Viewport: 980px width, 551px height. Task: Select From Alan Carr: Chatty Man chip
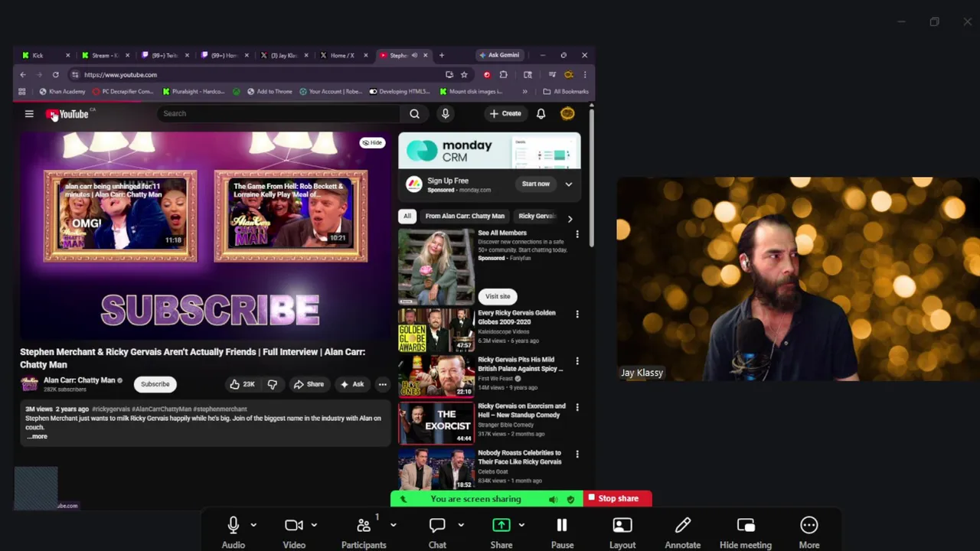[x=465, y=217]
